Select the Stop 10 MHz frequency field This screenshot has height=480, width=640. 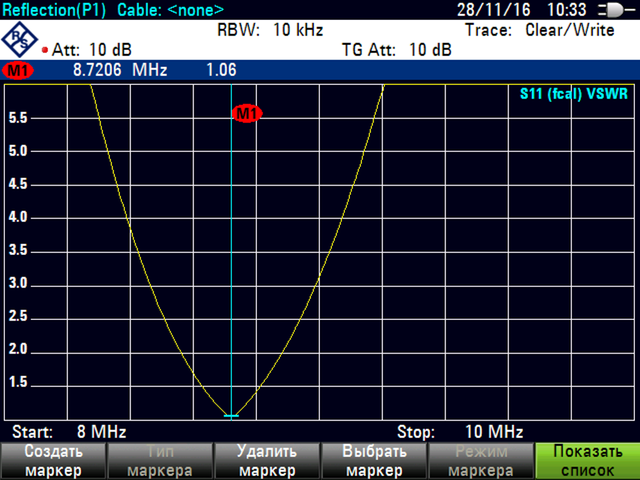tap(460, 432)
